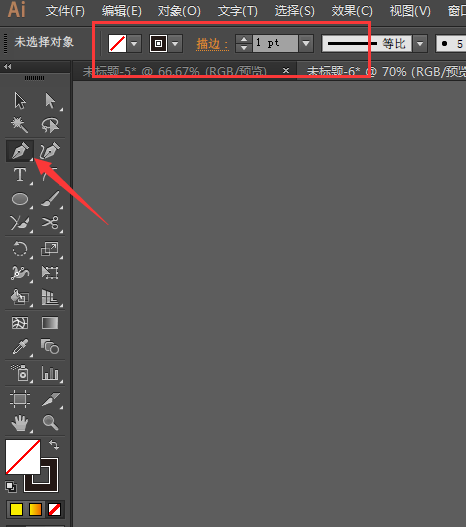
Task: Click the control bar stroke swatch
Action: (158, 43)
